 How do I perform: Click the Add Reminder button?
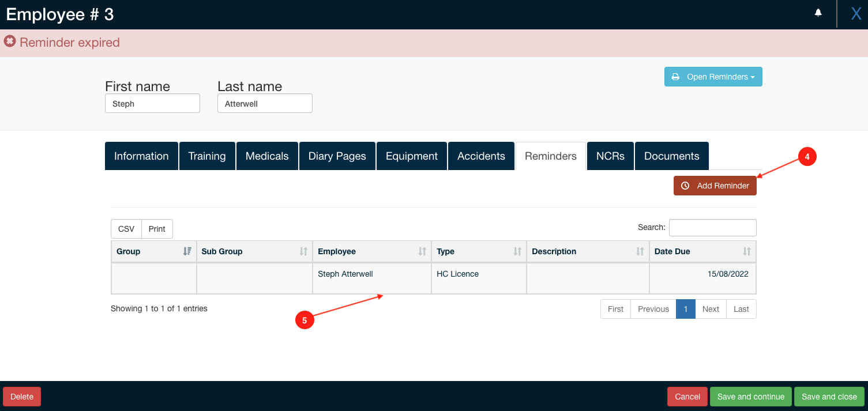point(715,186)
